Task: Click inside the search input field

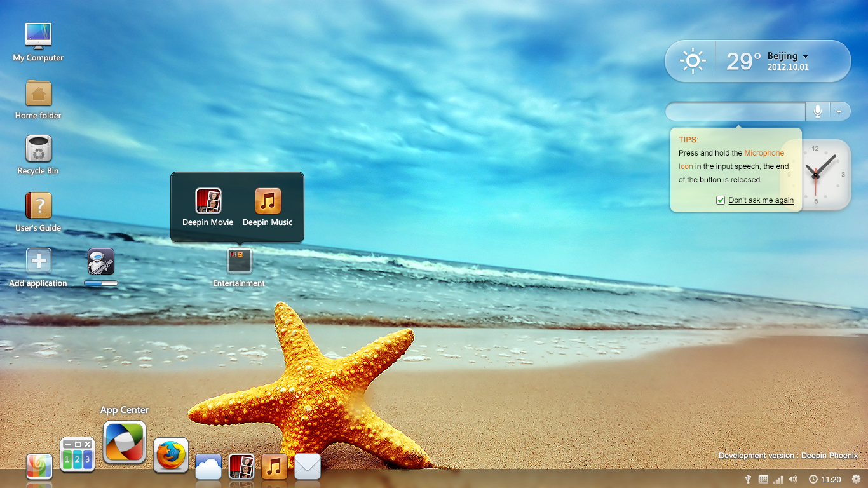Action: 731,111
